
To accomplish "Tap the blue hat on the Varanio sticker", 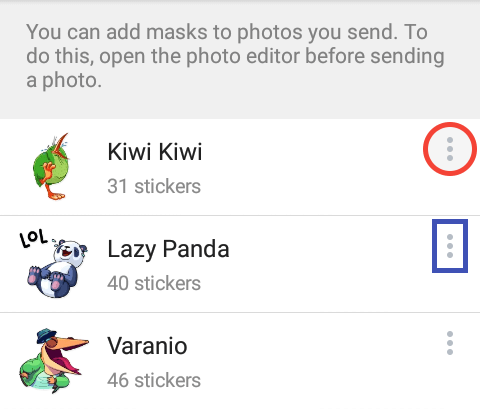I will (x=46, y=336).
